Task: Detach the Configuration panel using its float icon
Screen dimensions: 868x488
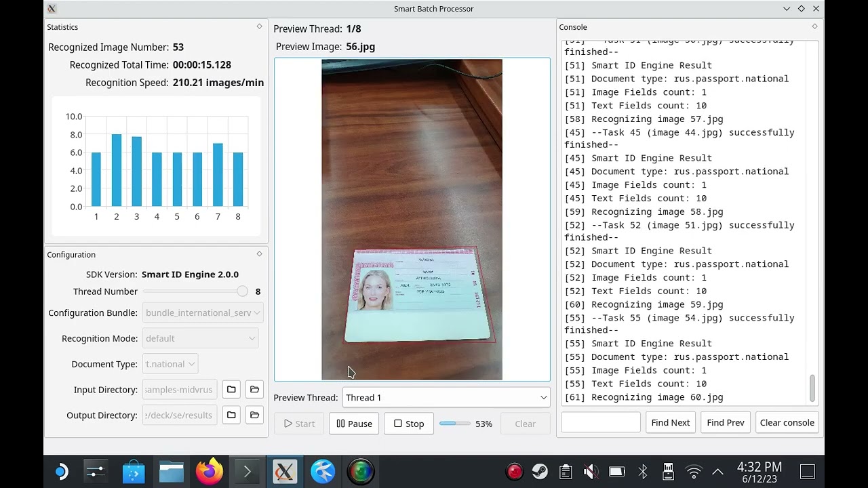Action: tap(259, 254)
